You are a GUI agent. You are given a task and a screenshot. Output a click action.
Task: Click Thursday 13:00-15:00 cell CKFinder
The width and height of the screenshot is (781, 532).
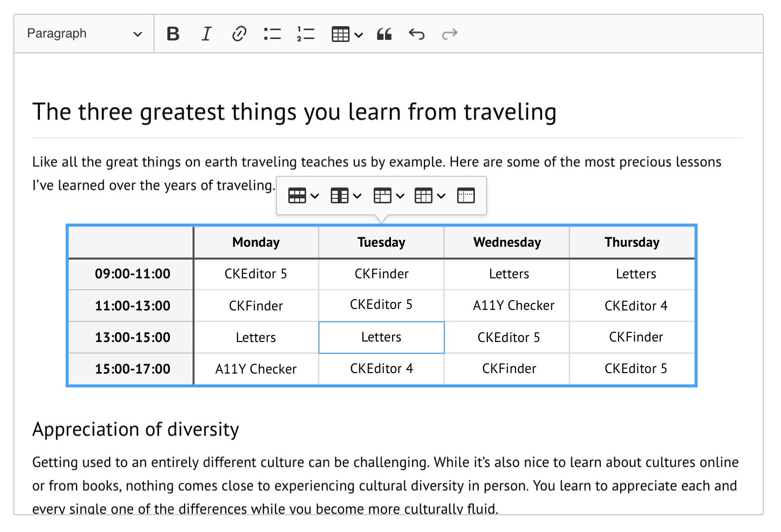tap(632, 337)
